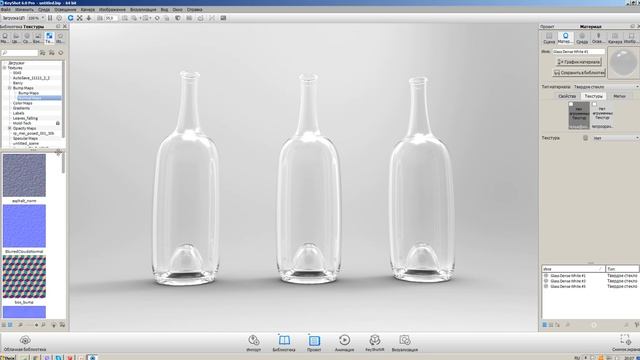
Task: Click the blue refresh icon in toolbar
Action: tap(71, 18)
